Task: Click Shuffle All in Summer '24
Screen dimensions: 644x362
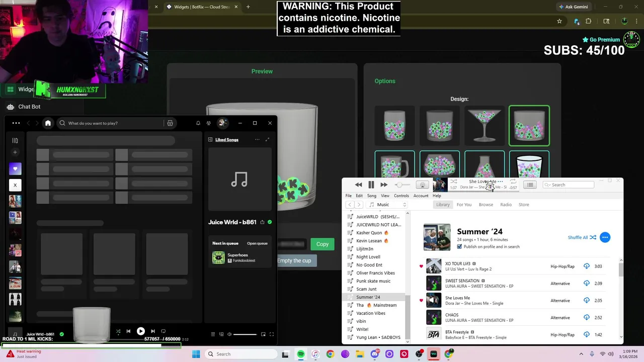Action: tap(582, 237)
